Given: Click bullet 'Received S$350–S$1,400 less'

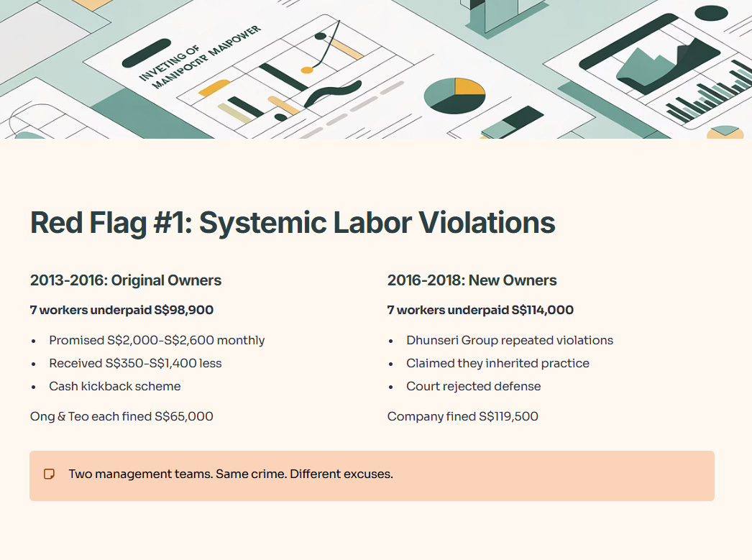Looking at the screenshot, I should 135,364.
